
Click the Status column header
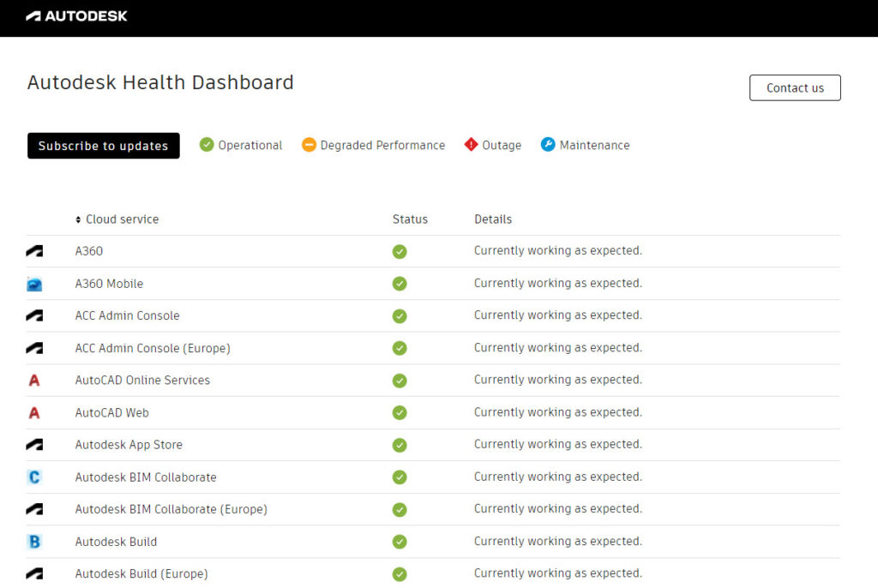[x=410, y=219]
